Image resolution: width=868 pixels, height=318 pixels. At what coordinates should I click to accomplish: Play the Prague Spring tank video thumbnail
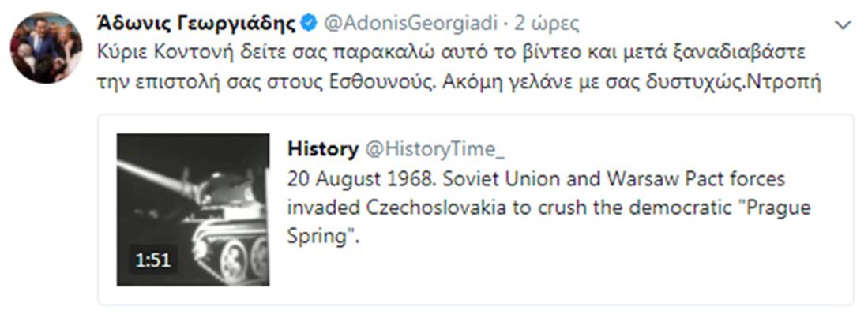coord(193,209)
